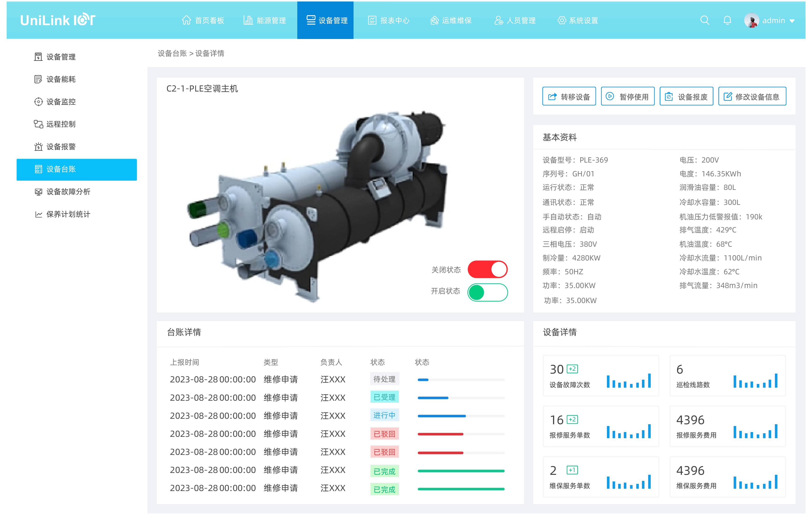Viewport: 812px width, 515px height.
Task: Click the 已受理 status tag
Action: pyautogui.click(x=384, y=397)
